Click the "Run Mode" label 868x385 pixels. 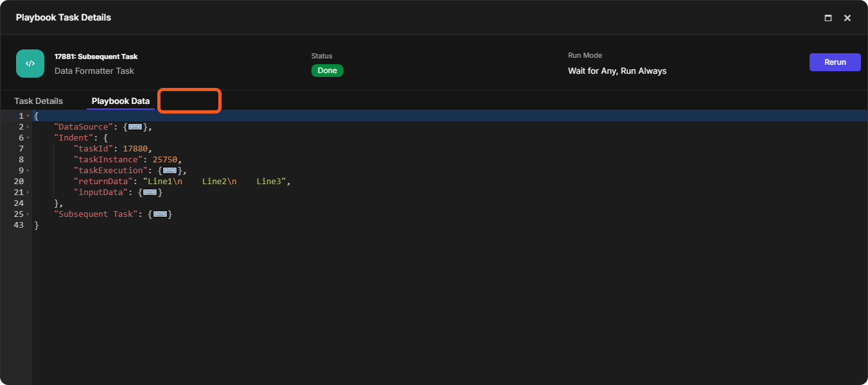(x=585, y=56)
